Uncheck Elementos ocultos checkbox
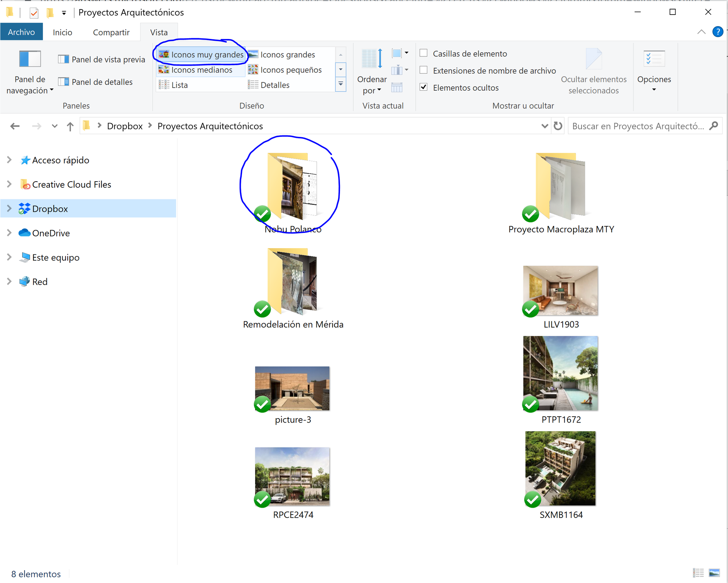Screen dimensions: 728x583 (423, 87)
